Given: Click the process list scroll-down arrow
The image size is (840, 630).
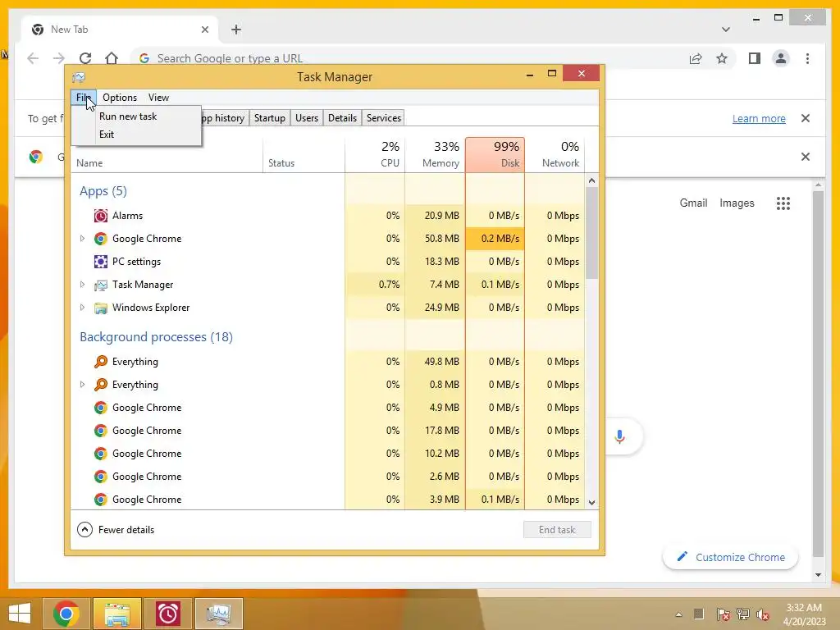Looking at the screenshot, I should [x=591, y=503].
